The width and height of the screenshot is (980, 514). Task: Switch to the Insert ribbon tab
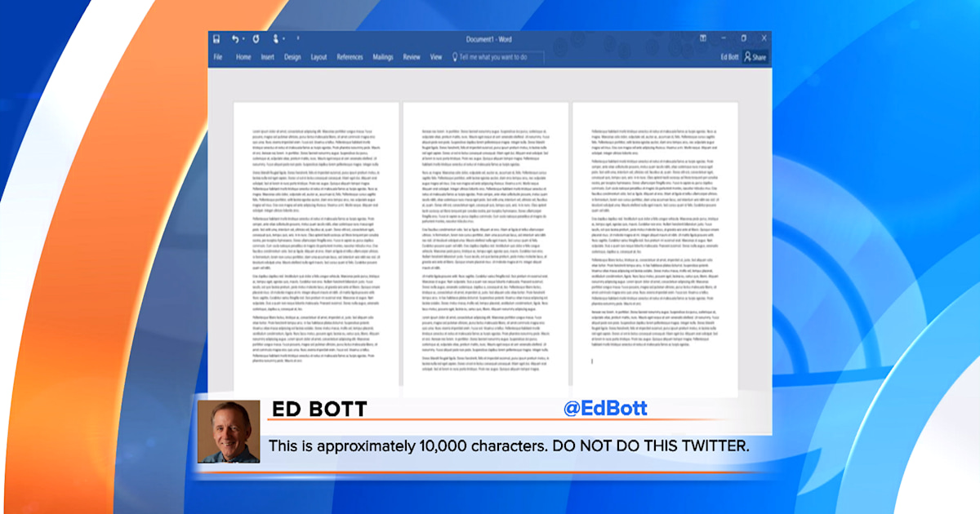268,57
